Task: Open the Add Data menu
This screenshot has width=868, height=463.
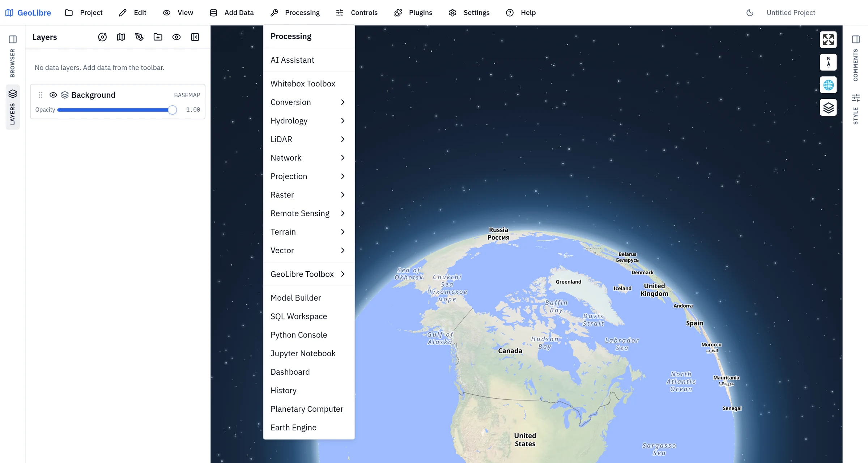Action: coord(232,13)
